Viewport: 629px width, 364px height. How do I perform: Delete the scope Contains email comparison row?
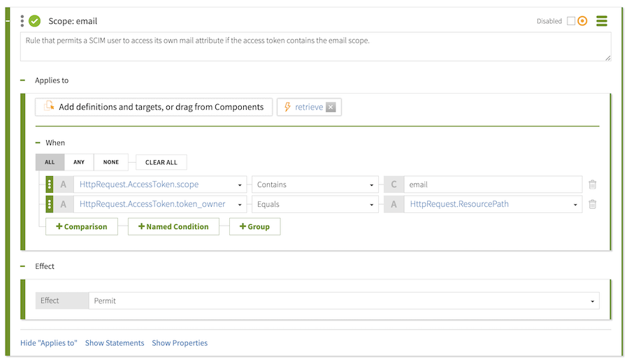click(592, 185)
